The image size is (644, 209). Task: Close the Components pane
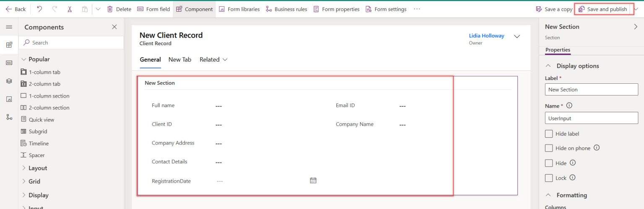click(114, 27)
